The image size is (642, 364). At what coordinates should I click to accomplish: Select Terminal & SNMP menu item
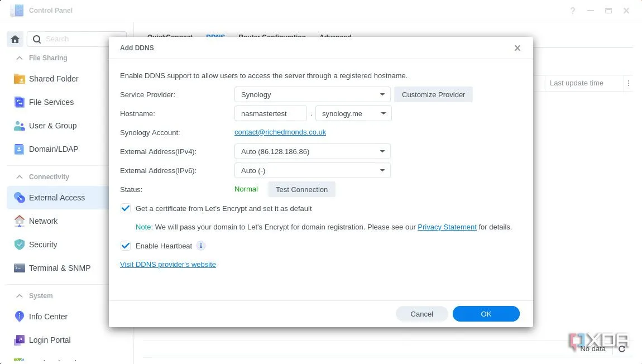58,268
